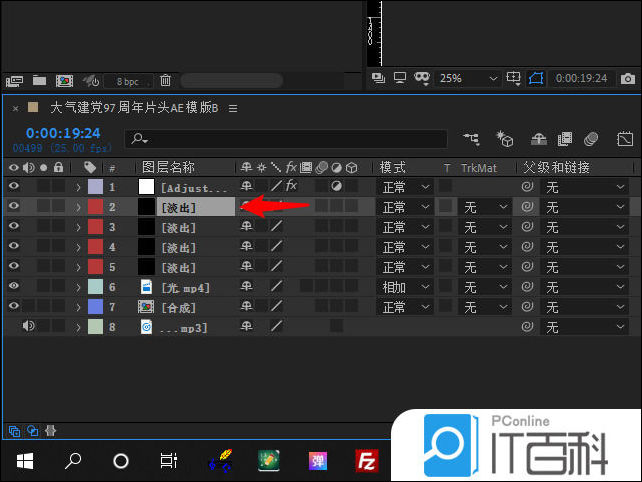Enable frame blending for all layers icon

point(565,139)
